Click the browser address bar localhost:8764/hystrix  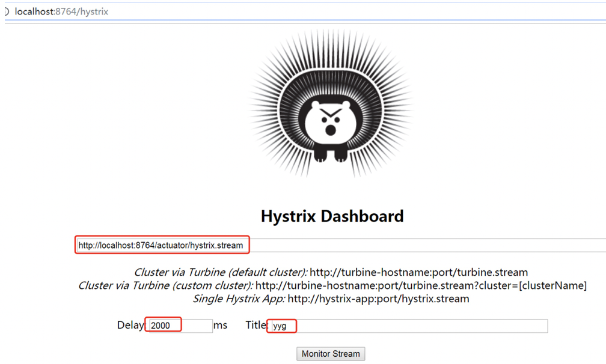(61, 11)
